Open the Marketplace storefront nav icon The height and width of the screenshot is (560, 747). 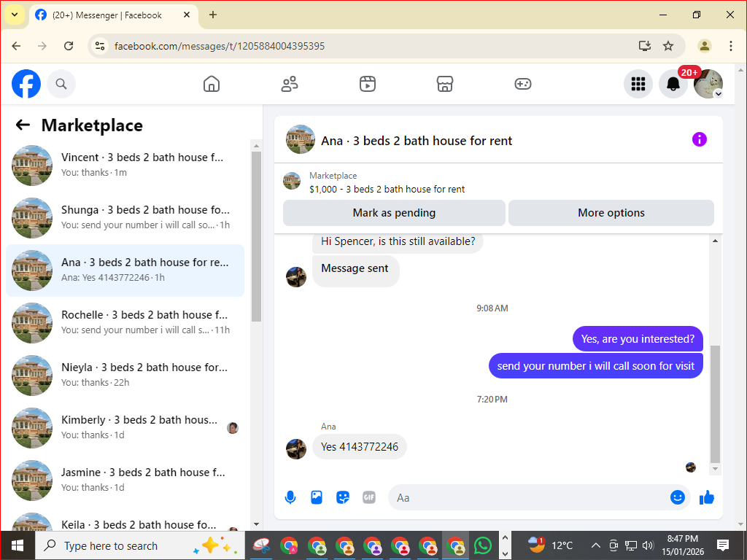[445, 84]
